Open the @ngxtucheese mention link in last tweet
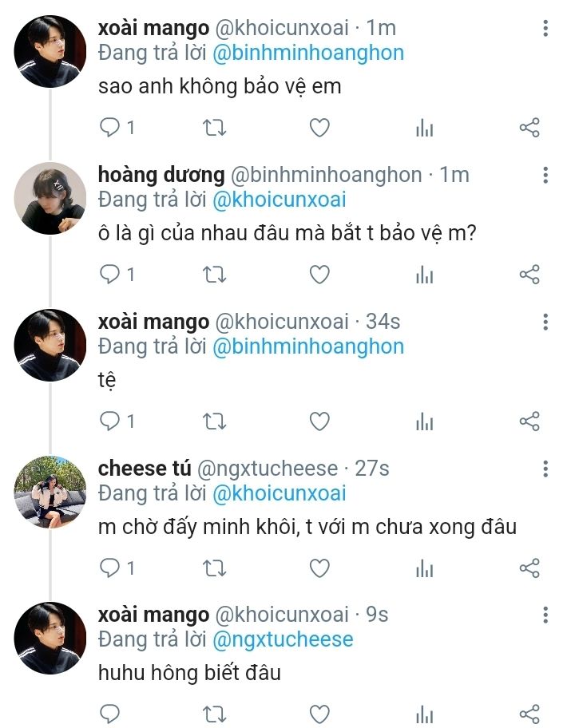Screen dimensions: 575x728 [283, 639]
